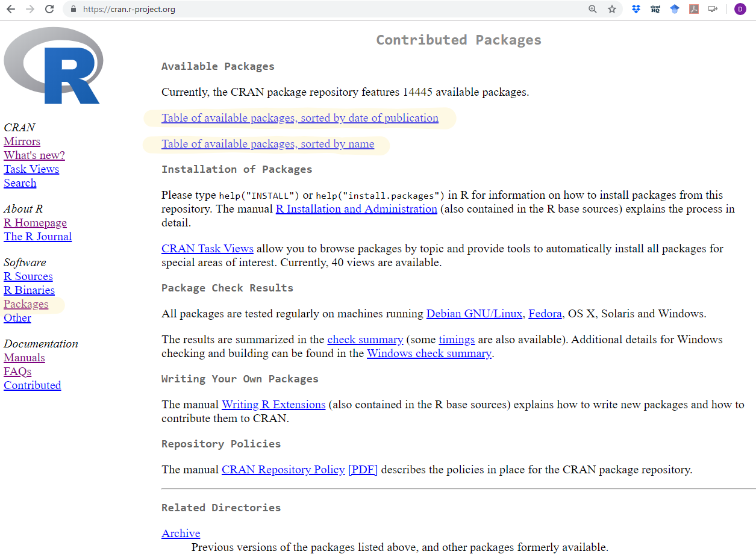756x554 pixels.
Task: Click the Contributed Packages heading
Action: [x=458, y=40]
